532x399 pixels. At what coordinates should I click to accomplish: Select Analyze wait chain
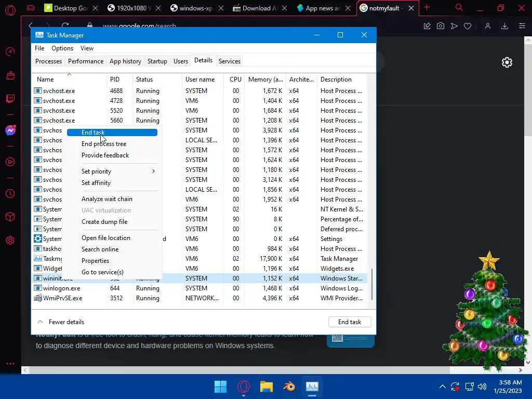click(107, 199)
